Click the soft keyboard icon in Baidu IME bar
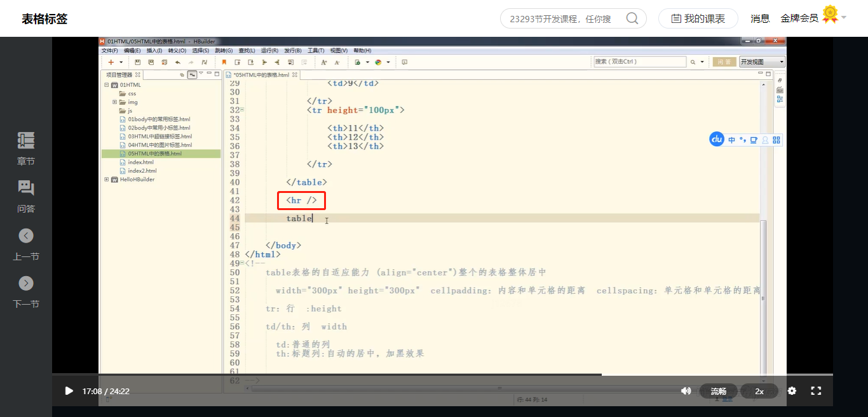Viewport: 868px width, 417px height. pos(754,140)
